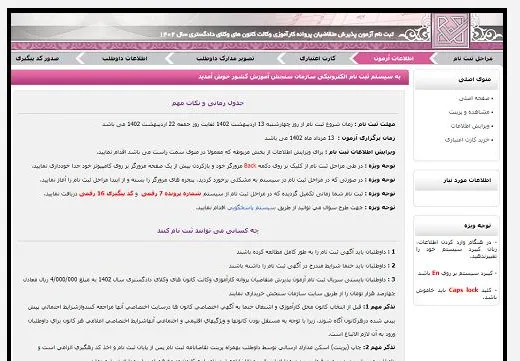Click the 'تذکر مهم 2' bold label
This screenshot has width=520, height=361.
tap(380, 347)
